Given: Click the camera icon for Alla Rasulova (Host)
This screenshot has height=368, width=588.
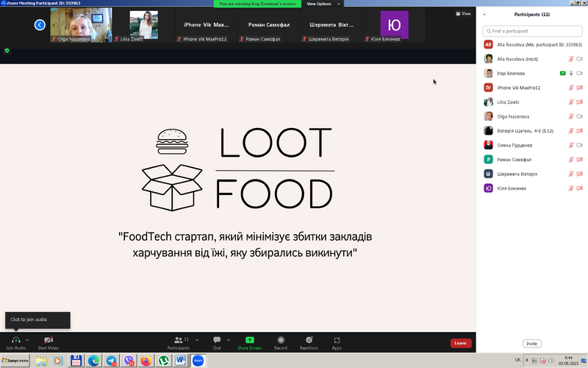Looking at the screenshot, I should (579, 59).
